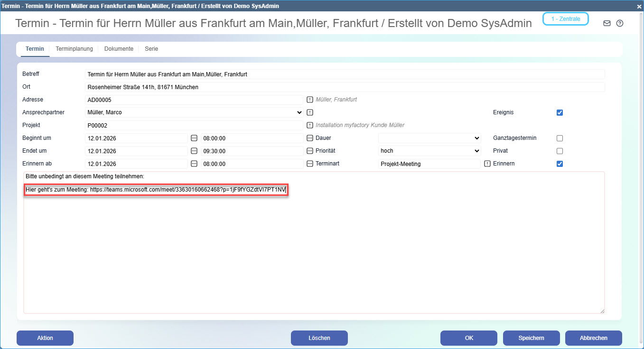This screenshot has height=349, width=644.
Task: Cancel with the Abbrechen button
Action: point(594,338)
